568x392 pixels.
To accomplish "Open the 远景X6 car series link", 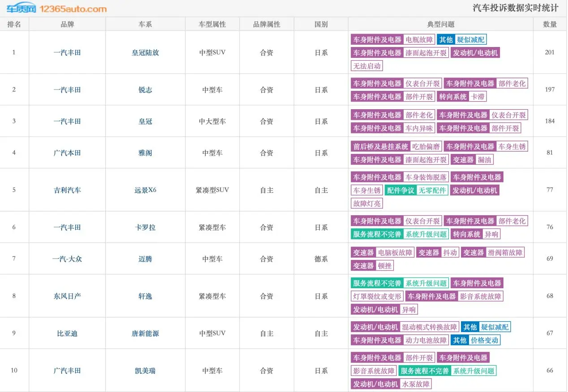I will click(x=145, y=190).
